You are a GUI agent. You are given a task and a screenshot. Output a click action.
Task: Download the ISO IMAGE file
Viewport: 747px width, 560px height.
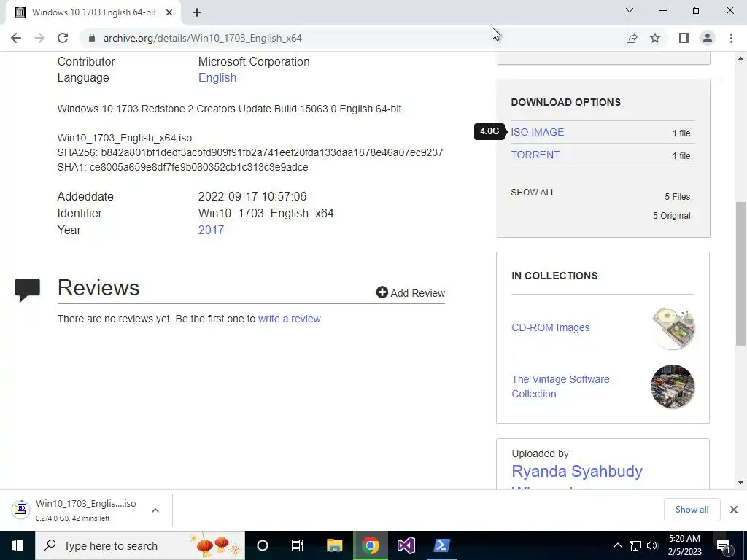click(538, 132)
